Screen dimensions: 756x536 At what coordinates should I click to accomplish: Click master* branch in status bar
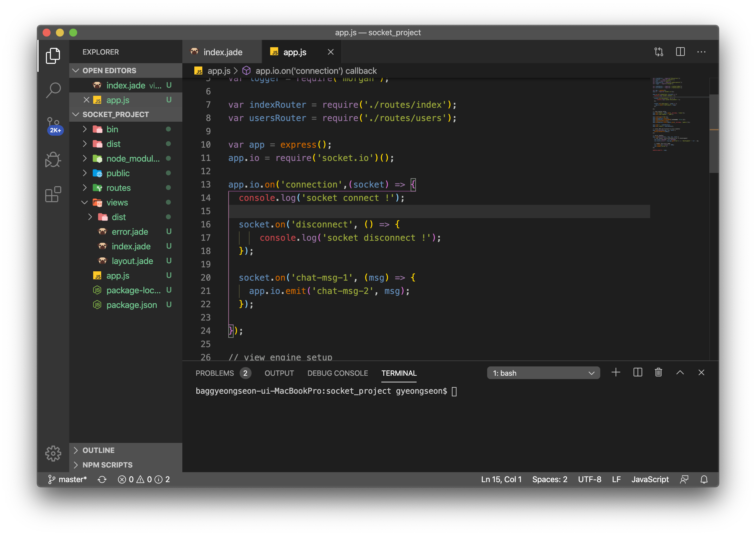click(x=68, y=479)
